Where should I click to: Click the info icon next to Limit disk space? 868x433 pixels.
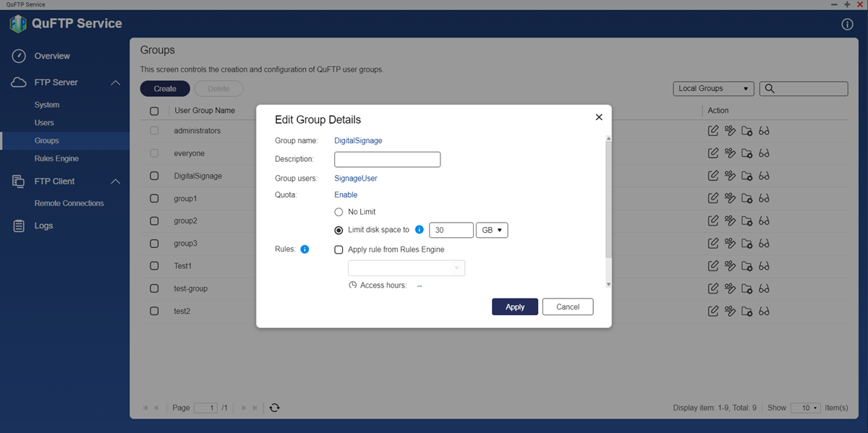click(x=419, y=230)
